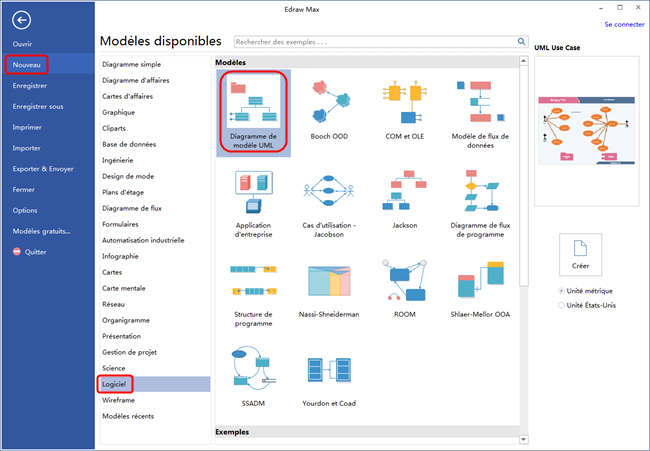Open the Options menu item
Screen dimensions: 650x451
click(25, 211)
